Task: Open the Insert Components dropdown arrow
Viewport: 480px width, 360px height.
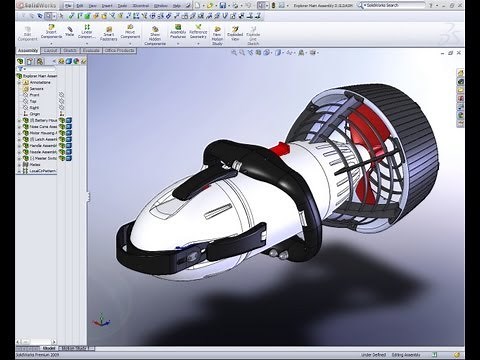Action: (x=51, y=44)
